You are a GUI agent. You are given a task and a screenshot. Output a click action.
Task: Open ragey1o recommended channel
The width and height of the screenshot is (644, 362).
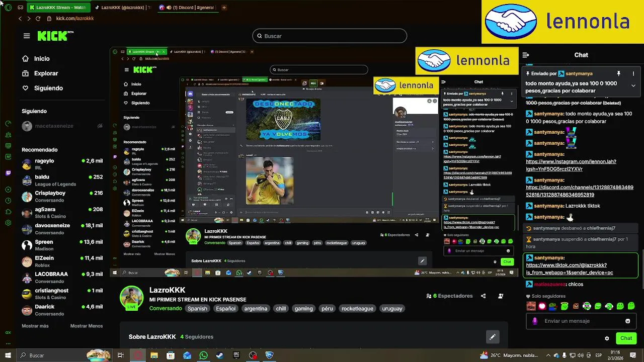pos(62,164)
